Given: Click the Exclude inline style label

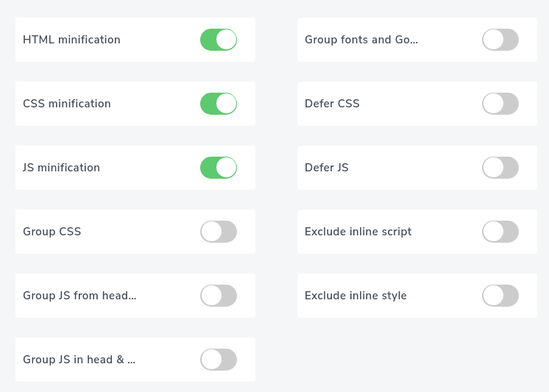Looking at the screenshot, I should click(355, 296).
